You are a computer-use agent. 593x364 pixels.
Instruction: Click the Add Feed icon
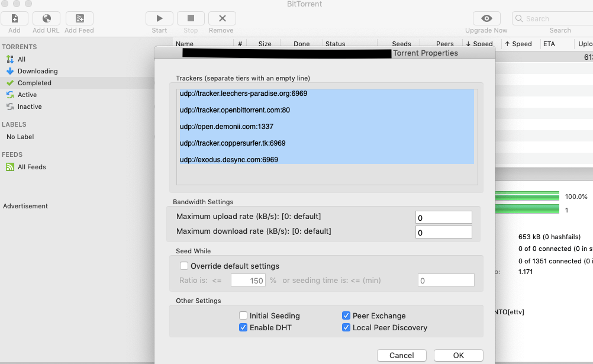tap(79, 18)
